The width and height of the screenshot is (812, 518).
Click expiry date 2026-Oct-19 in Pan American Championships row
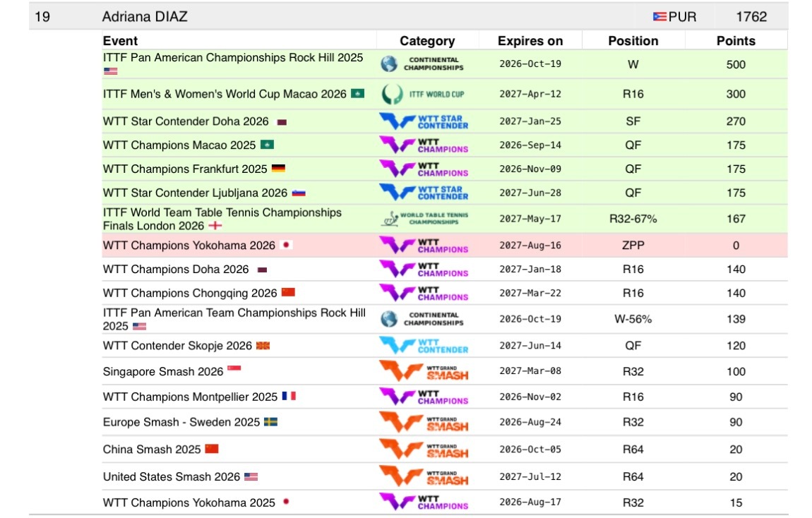pos(530,64)
